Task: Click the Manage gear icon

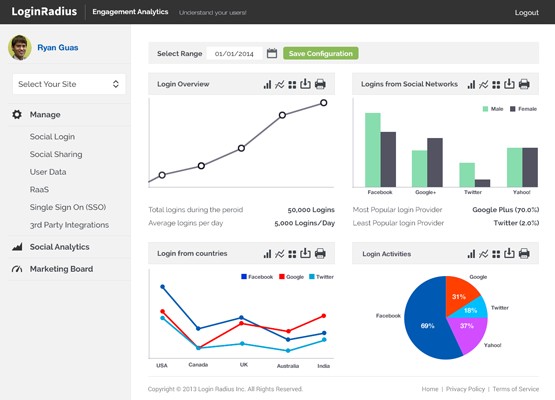Action: click(x=17, y=114)
